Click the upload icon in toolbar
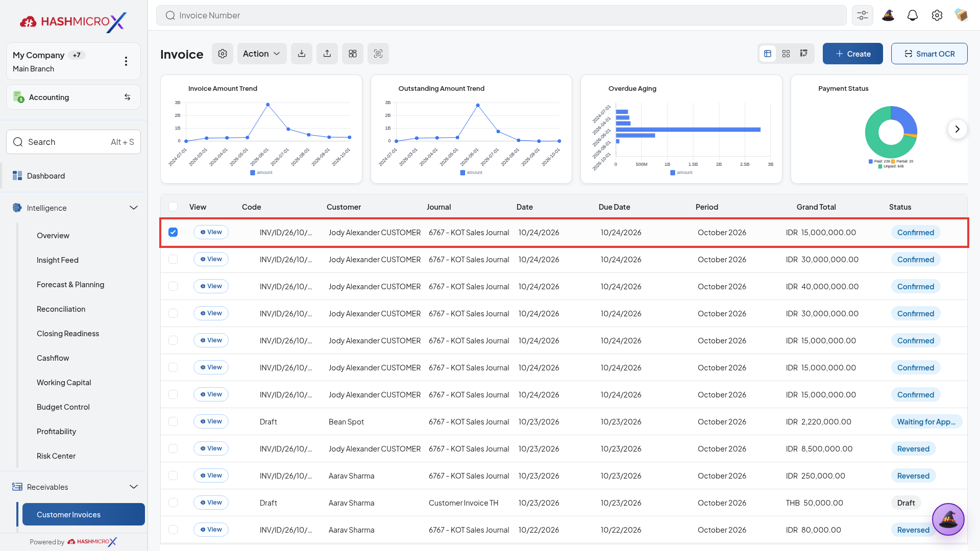 (x=327, y=54)
